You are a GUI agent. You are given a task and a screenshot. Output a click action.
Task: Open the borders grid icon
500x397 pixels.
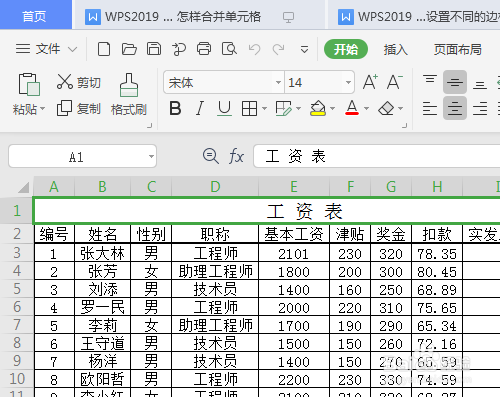coord(249,109)
